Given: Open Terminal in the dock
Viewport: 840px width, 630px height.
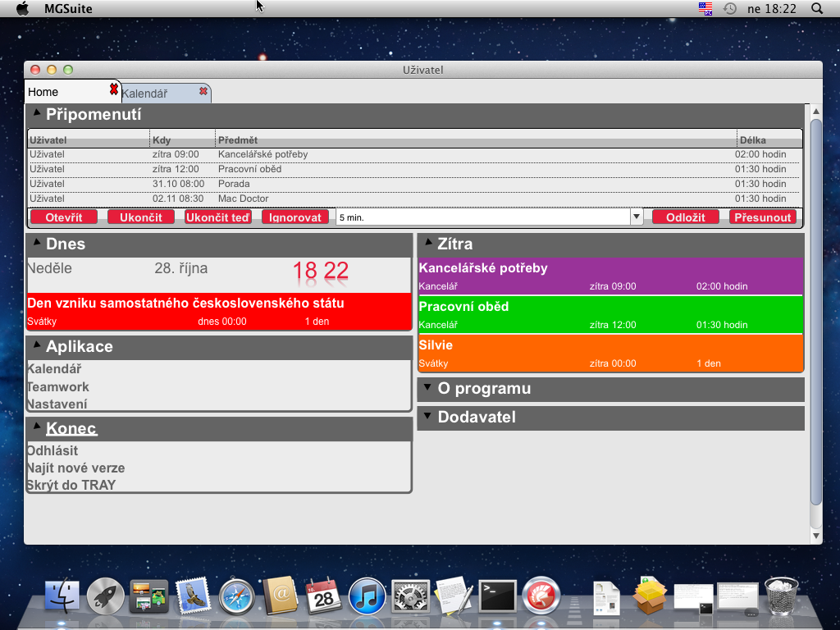Looking at the screenshot, I should click(x=497, y=596).
